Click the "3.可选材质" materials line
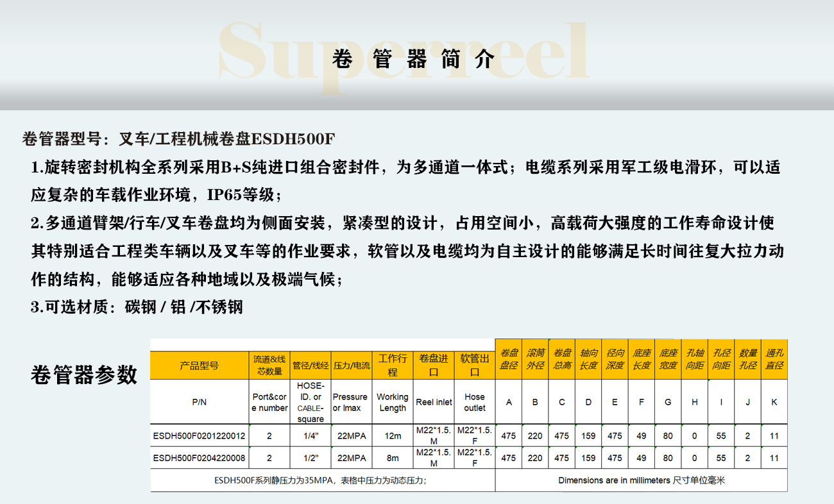The image size is (834, 504). point(137,307)
